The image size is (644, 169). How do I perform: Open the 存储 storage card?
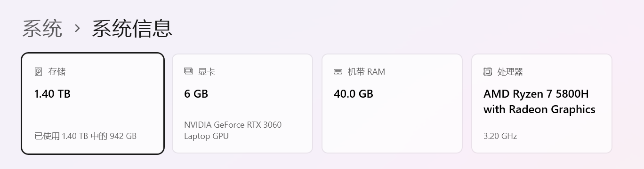point(93,103)
